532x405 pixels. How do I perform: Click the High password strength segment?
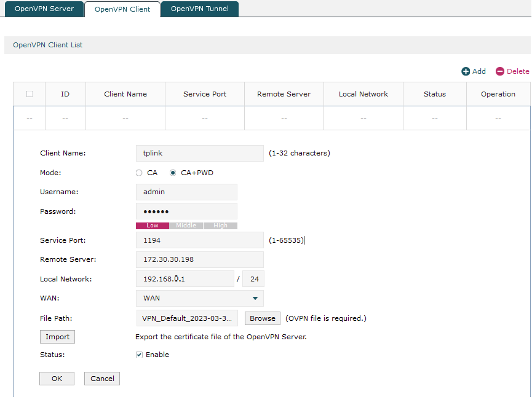click(x=220, y=226)
